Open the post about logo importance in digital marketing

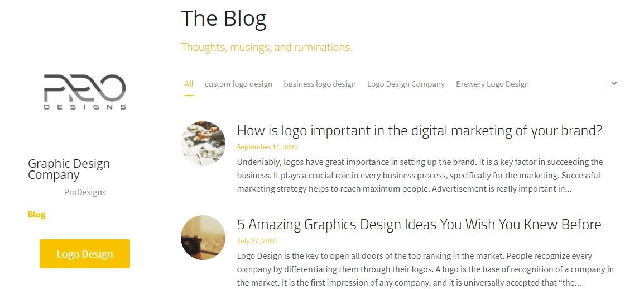coord(419,131)
